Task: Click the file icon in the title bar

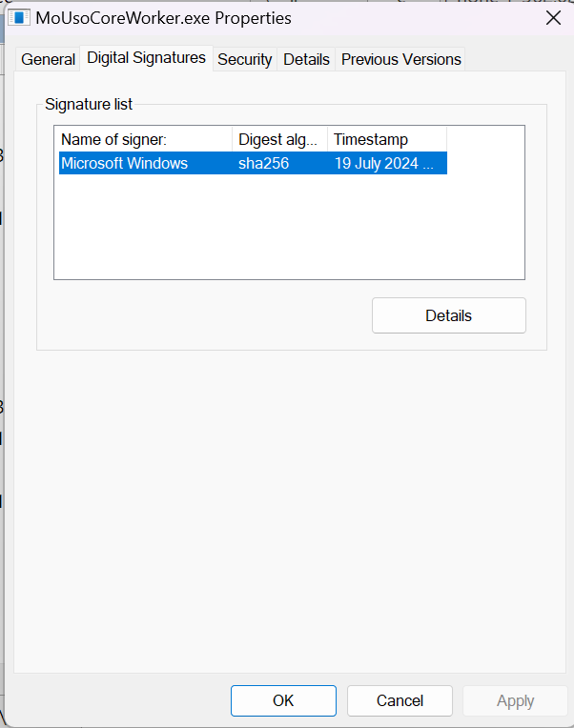Action: click(x=17, y=18)
